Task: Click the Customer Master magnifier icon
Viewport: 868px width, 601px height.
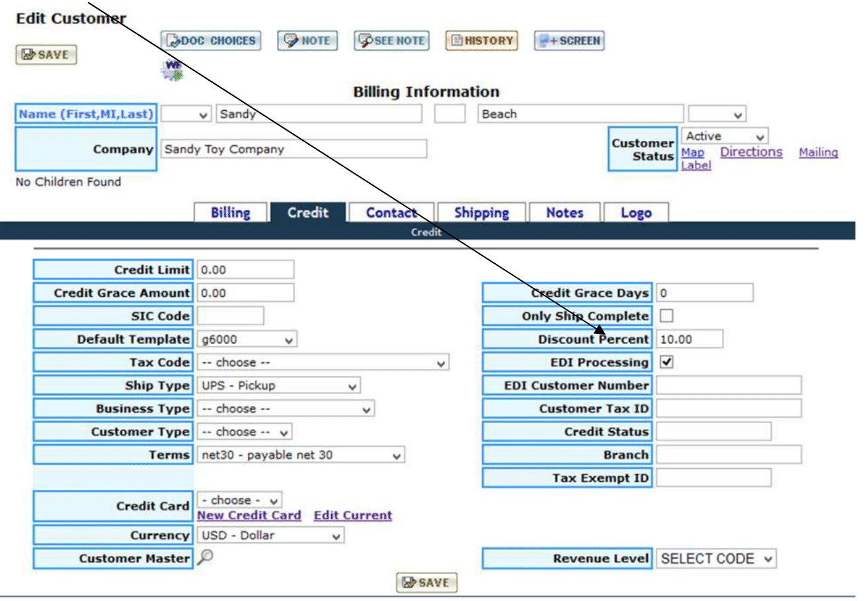Action: click(x=206, y=557)
